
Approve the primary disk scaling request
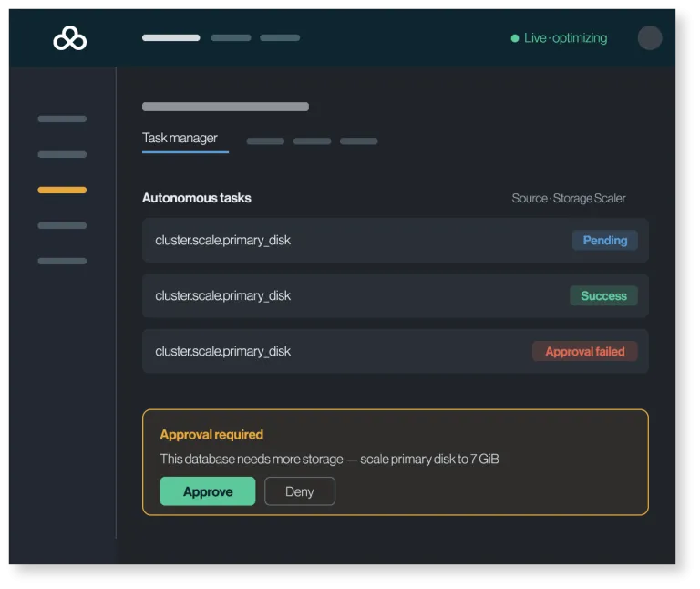pyautogui.click(x=208, y=491)
